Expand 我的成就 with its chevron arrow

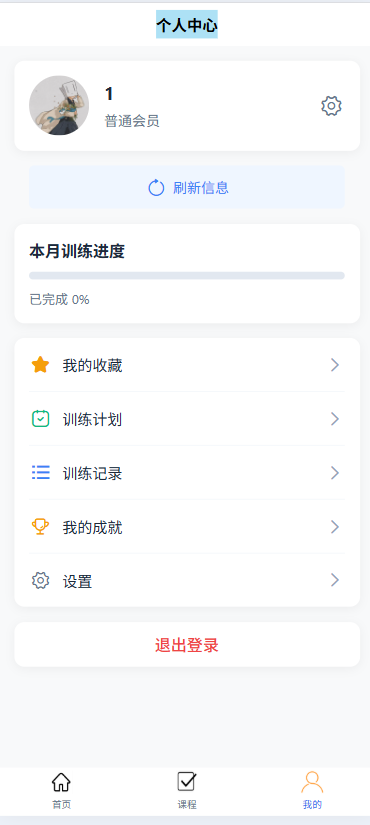[x=335, y=527]
